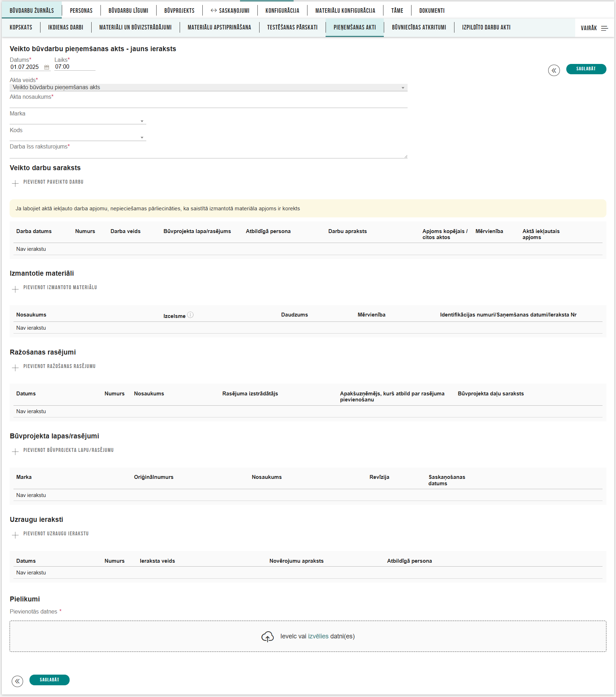The height and width of the screenshot is (697, 616).
Task: Click the Laiks time field
Action: tap(75, 67)
